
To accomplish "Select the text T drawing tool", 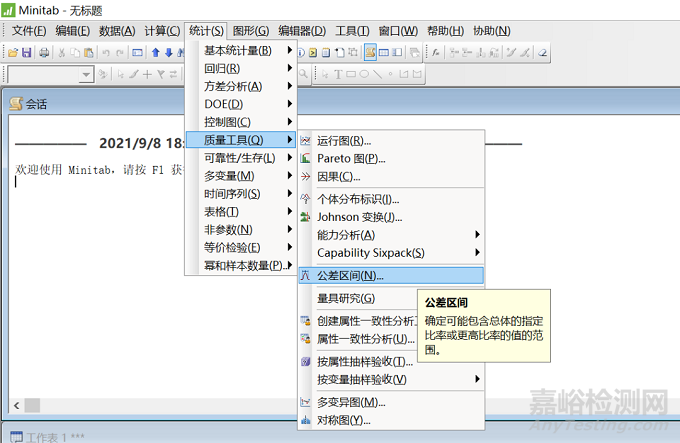I will pos(338,74).
